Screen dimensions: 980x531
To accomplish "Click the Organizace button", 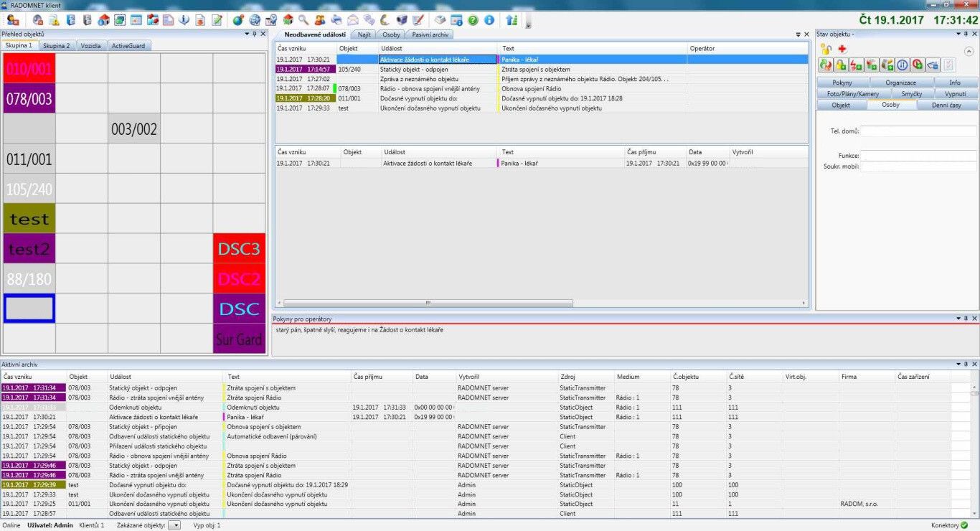I will [x=900, y=83].
